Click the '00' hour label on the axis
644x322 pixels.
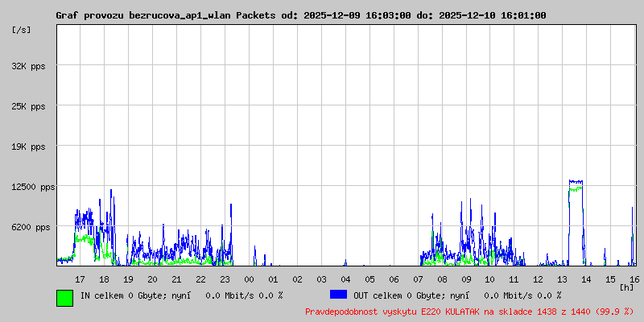(249, 279)
